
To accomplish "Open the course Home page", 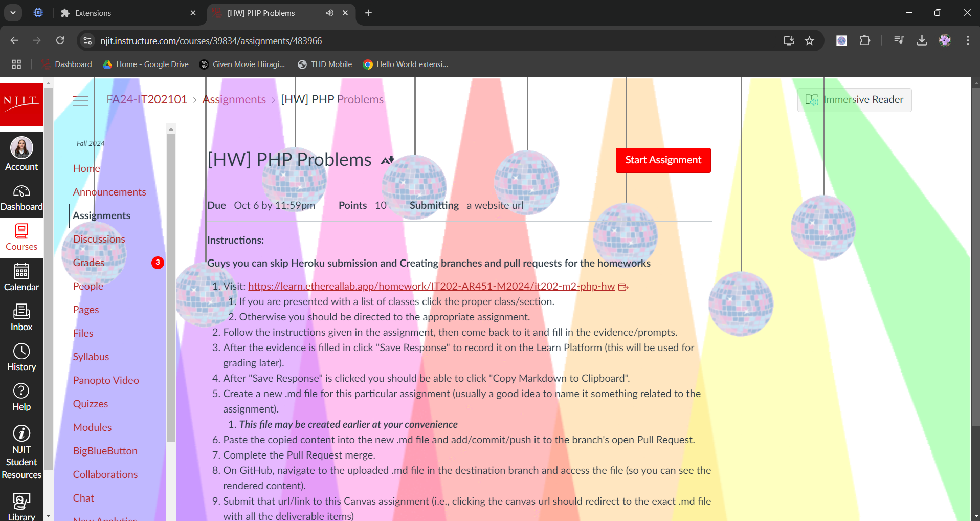I will tap(86, 168).
